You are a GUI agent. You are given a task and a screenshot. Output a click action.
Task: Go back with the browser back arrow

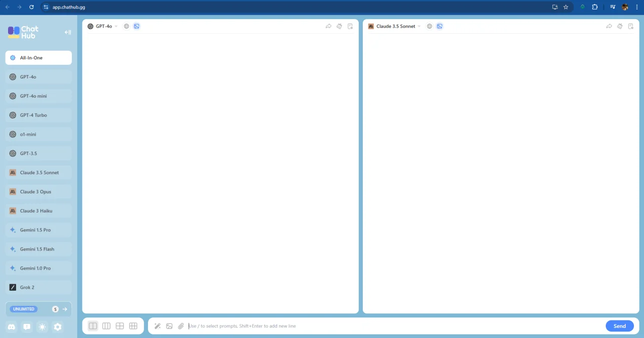click(x=8, y=7)
